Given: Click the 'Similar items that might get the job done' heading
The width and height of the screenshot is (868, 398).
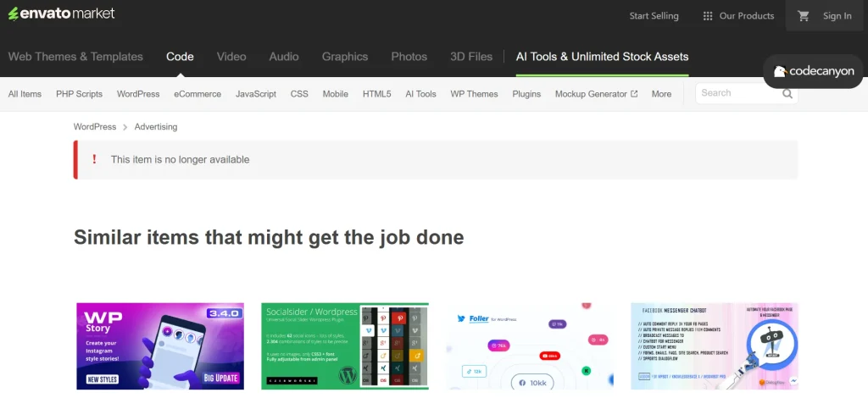Looking at the screenshot, I should pyautogui.click(x=269, y=237).
